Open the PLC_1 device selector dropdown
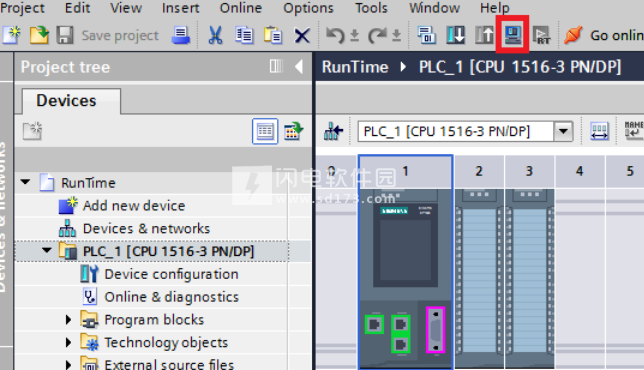The width and height of the screenshot is (644, 370). 563,131
